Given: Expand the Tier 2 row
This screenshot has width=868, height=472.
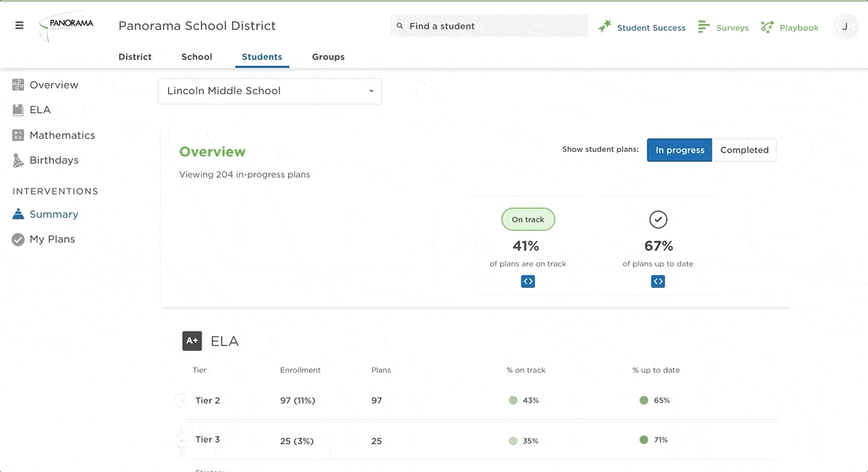Looking at the screenshot, I should (x=182, y=400).
